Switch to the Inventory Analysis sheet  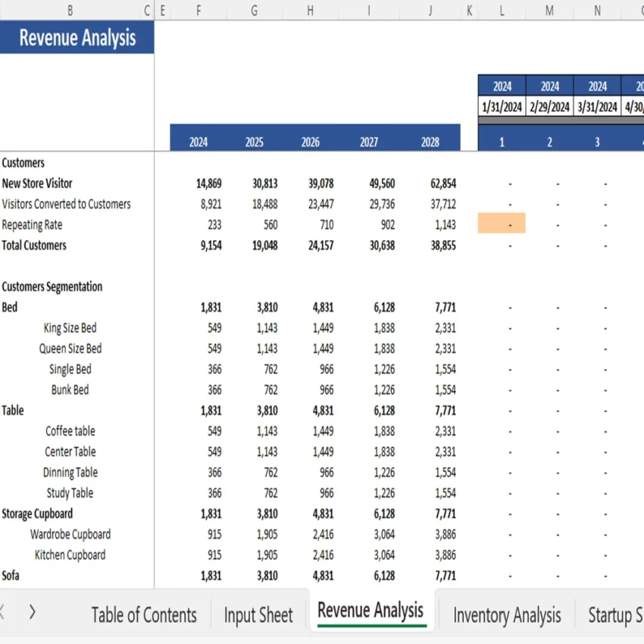[x=507, y=614]
